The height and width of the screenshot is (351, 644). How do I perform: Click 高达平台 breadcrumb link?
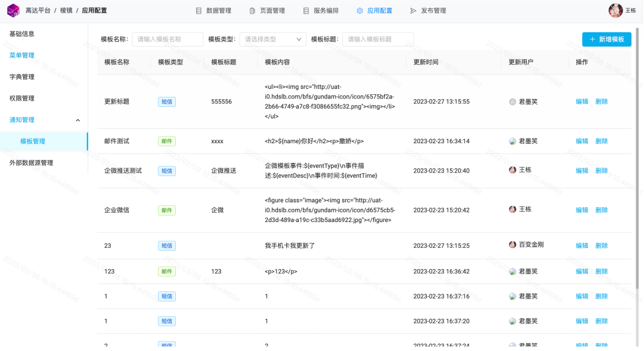[38, 11]
